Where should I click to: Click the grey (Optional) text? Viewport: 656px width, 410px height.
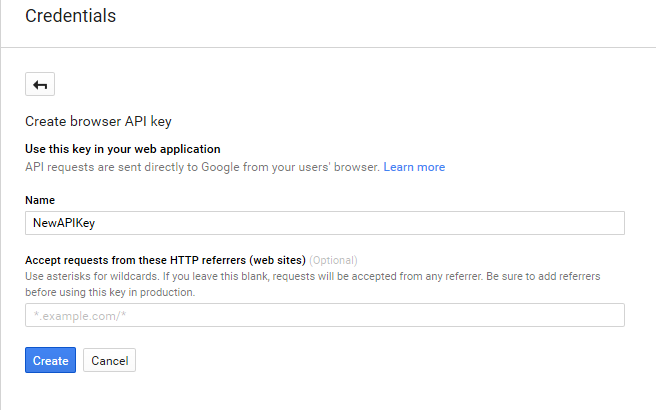tap(333, 260)
